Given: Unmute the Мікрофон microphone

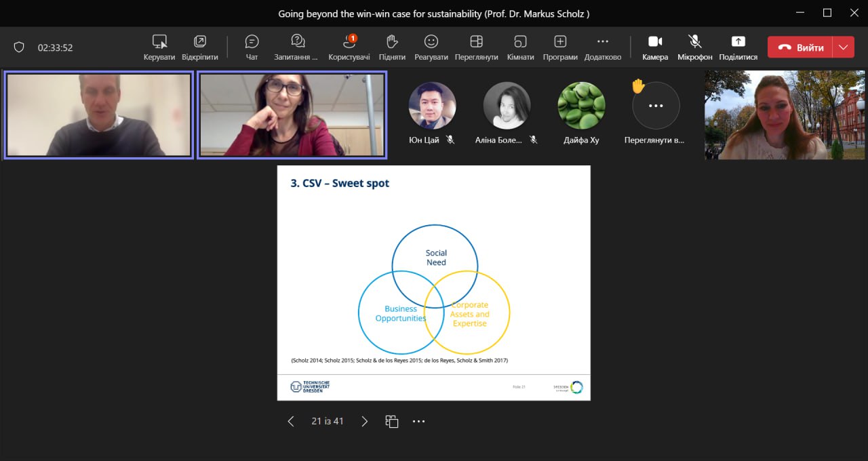Looking at the screenshot, I should tap(695, 47).
